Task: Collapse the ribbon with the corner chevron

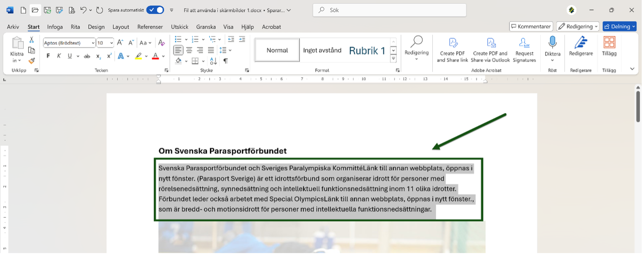Action: [632, 69]
